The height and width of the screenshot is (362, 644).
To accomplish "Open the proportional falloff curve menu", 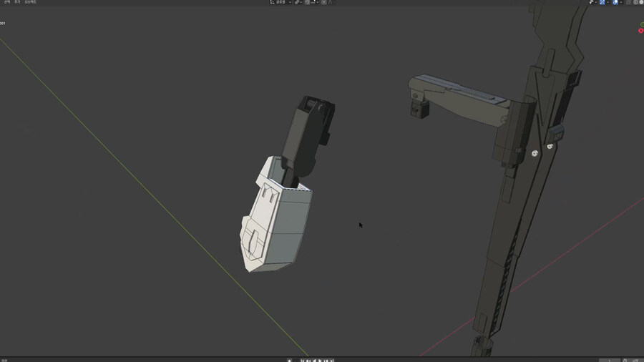I will point(331,2).
